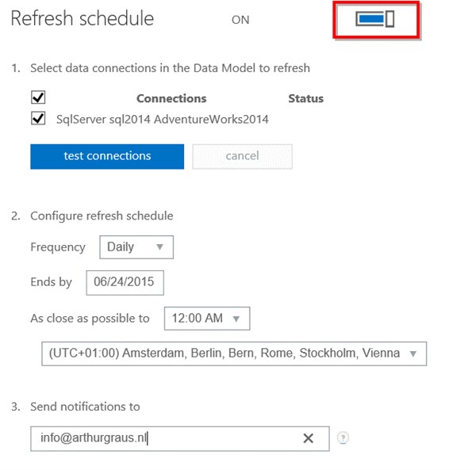Click the Connections column header
The height and width of the screenshot is (470, 476).
tap(171, 99)
